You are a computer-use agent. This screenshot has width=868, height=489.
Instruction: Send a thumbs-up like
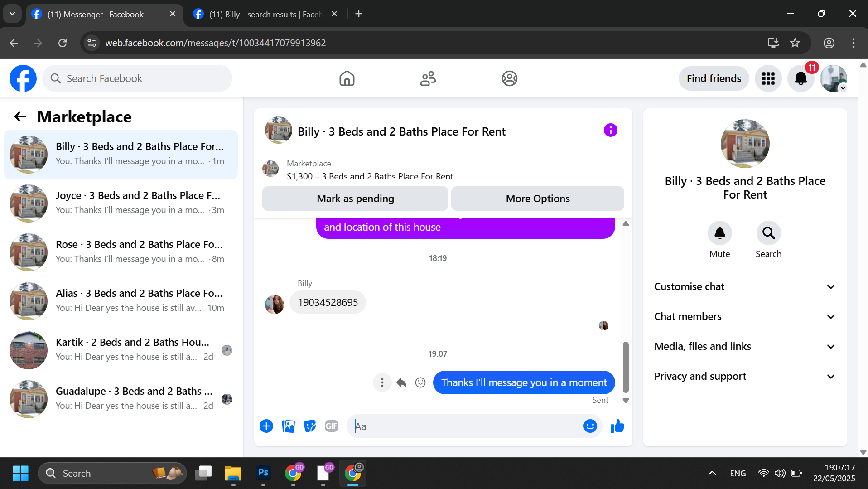click(x=617, y=426)
